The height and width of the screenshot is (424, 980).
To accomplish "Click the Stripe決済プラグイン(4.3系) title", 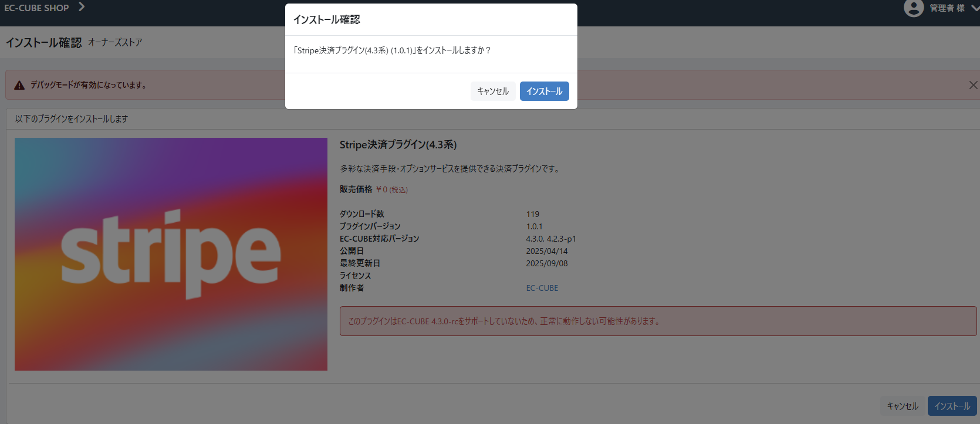I will (398, 144).
